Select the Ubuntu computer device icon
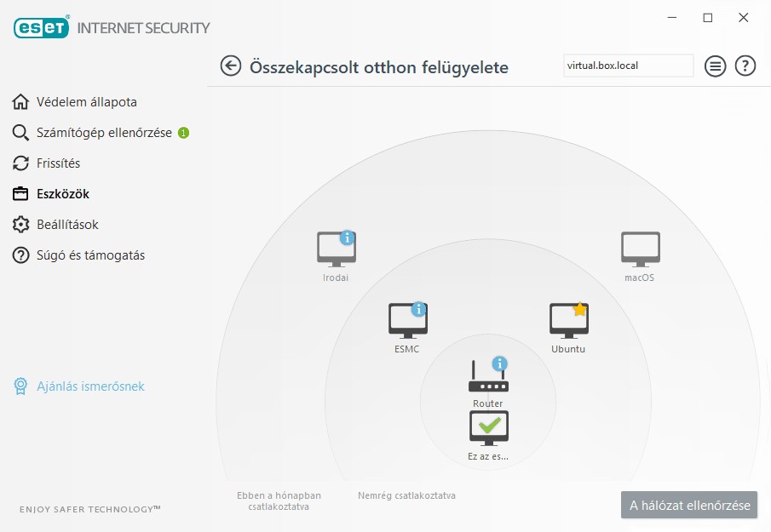Viewport: 771px width, 532px height. click(568, 320)
